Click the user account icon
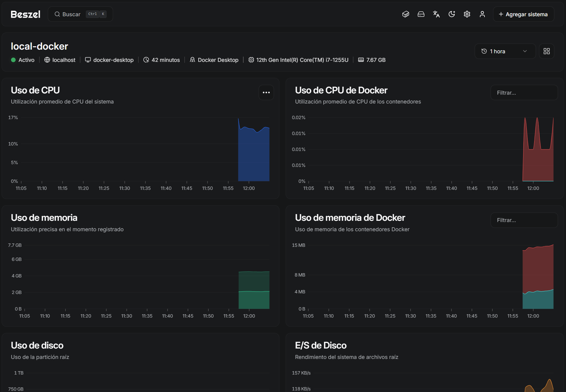566x392 pixels. pos(482,14)
